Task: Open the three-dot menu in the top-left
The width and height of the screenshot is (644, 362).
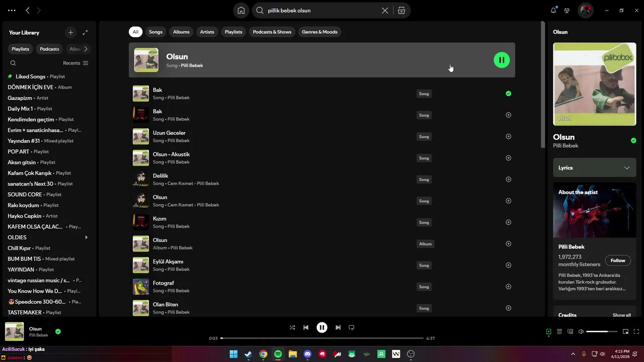Action: [x=12, y=10]
